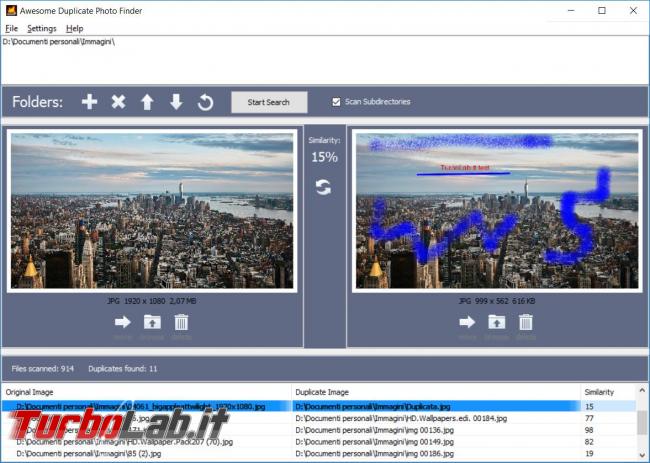Click the right image info JPG 999 x 562
The width and height of the screenshot is (650, 463).
pyautogui.click(x=497, y=301)
